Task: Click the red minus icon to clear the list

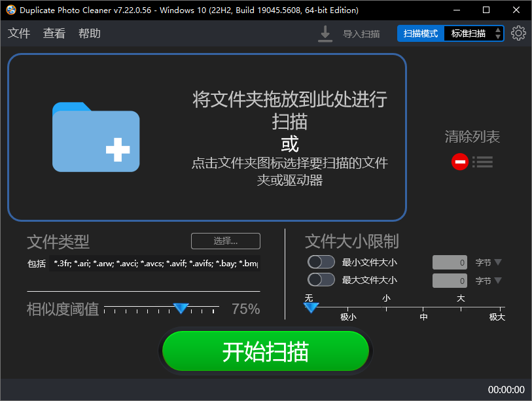Action: click(461, 162)
